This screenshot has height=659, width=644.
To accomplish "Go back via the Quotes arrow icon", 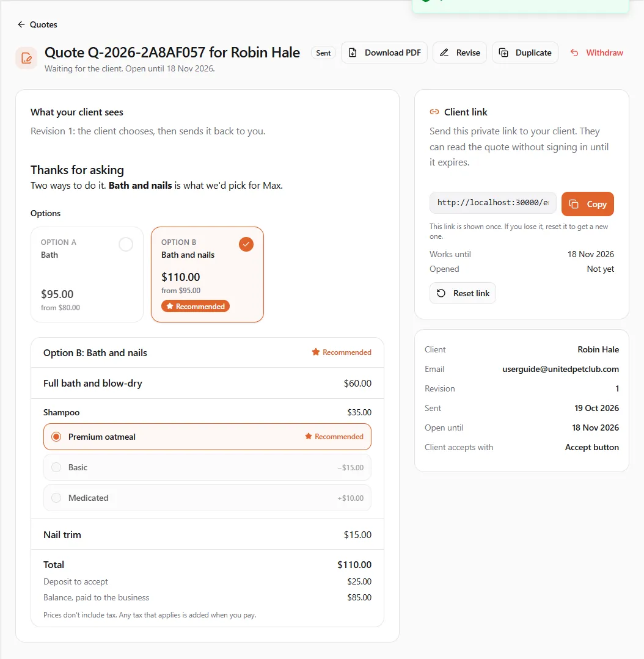I will point(21,24).
